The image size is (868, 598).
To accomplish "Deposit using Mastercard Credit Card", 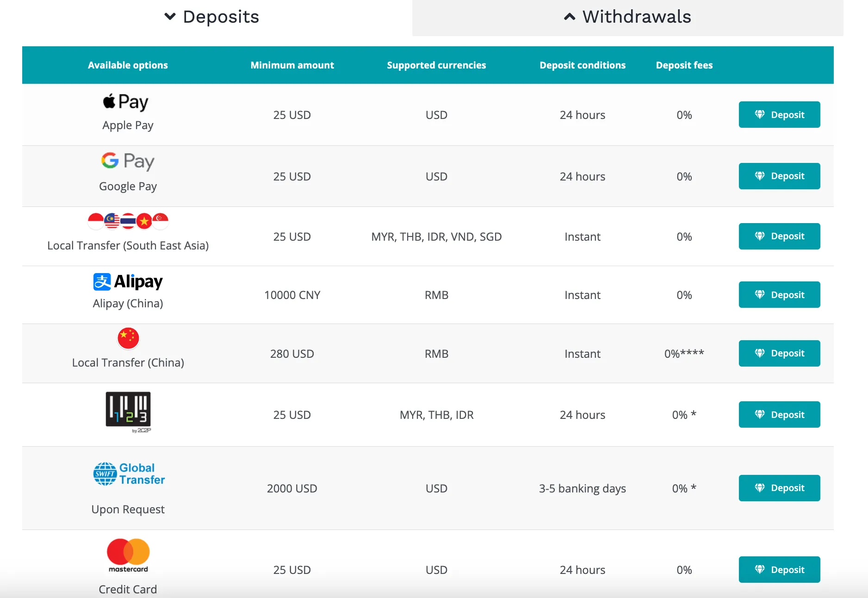I will pos(780,570).
